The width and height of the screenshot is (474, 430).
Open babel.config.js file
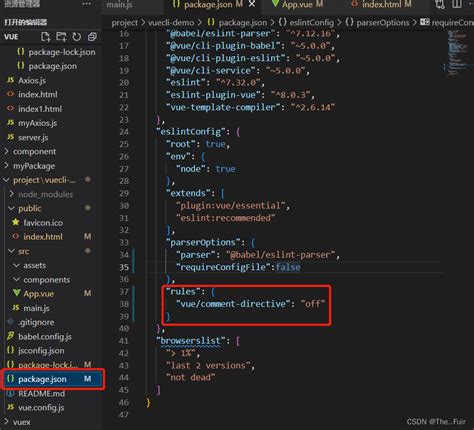pyautogui.click(x=45, y=337)
